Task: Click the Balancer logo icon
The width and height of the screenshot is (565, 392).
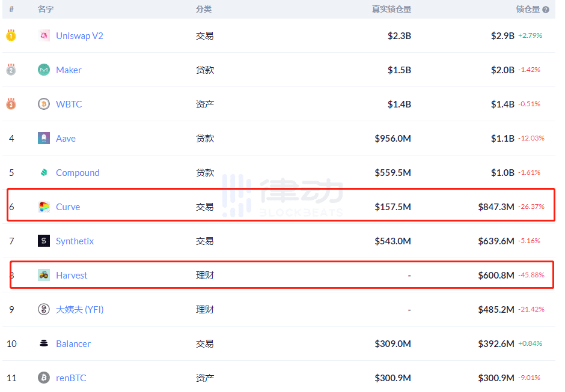Action: coord(43,343)
